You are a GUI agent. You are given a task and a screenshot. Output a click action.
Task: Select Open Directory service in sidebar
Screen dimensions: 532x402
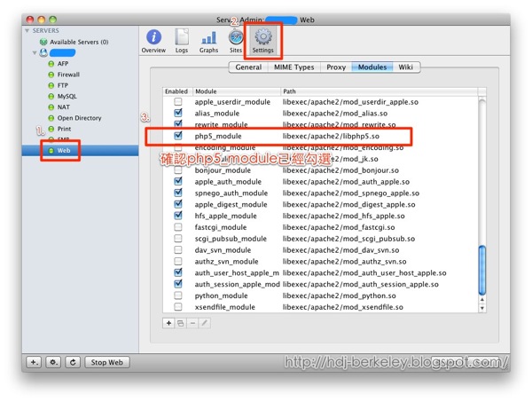coord(79,118)
